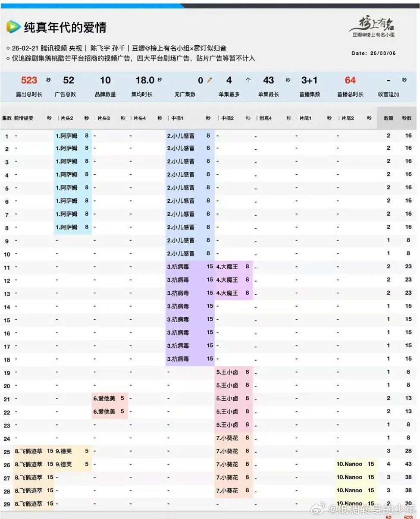Screen dimensions: 420x519
Task: Click the 前情提要 column header
Action: click(24, 118)
